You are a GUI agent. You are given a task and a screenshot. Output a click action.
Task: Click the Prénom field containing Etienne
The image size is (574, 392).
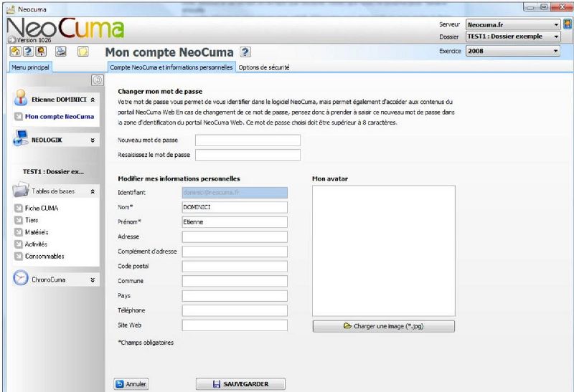(235, 222)
